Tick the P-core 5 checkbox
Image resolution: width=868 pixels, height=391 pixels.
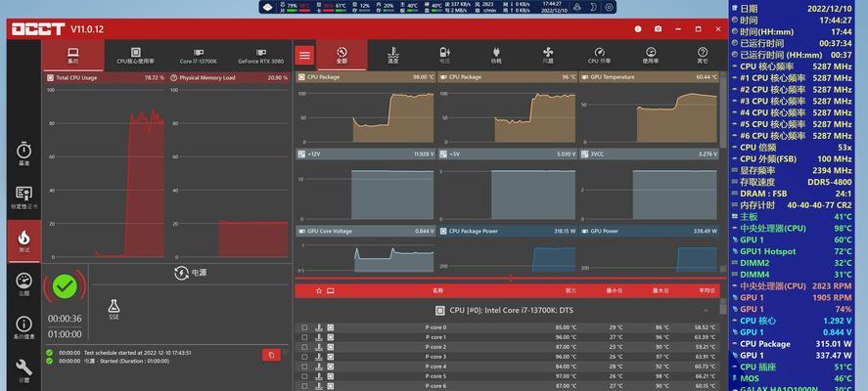pyautogui.click(x=304, y=376)
